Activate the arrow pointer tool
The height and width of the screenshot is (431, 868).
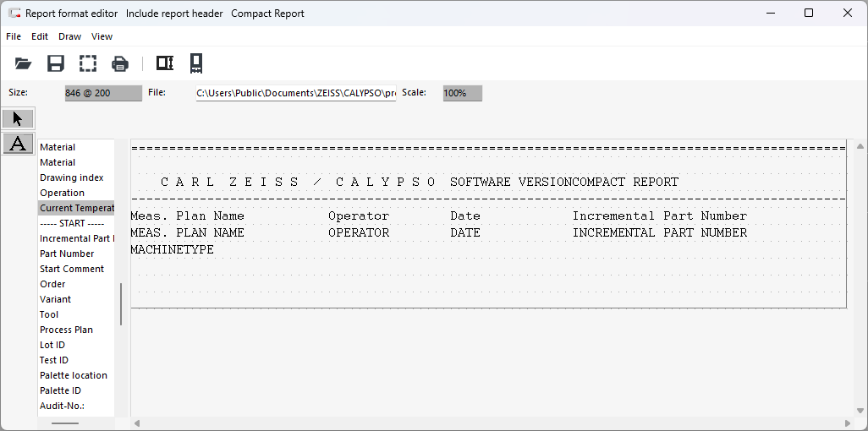point(18,118)
